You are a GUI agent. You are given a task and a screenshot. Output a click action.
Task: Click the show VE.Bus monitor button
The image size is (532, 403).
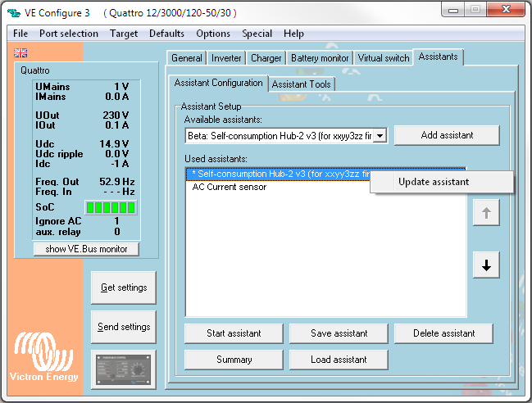pyautogui.click(x=86, y=249)
